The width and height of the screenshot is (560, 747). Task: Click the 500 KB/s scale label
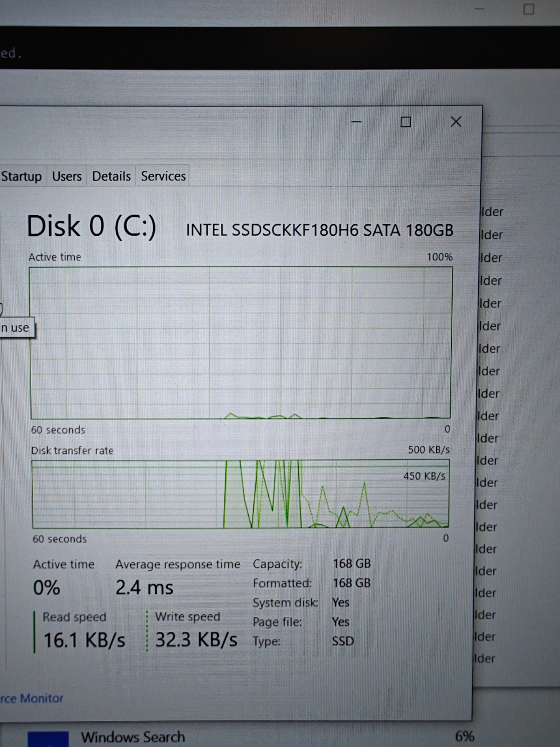click(429, 450)
